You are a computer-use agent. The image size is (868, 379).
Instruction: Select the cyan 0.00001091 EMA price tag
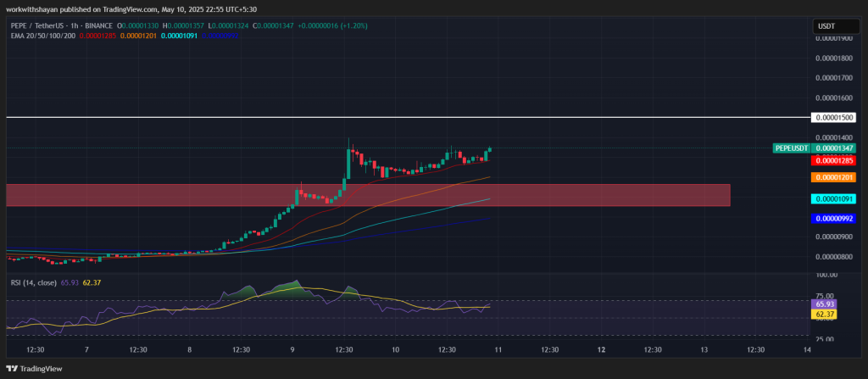pos(834,198)
